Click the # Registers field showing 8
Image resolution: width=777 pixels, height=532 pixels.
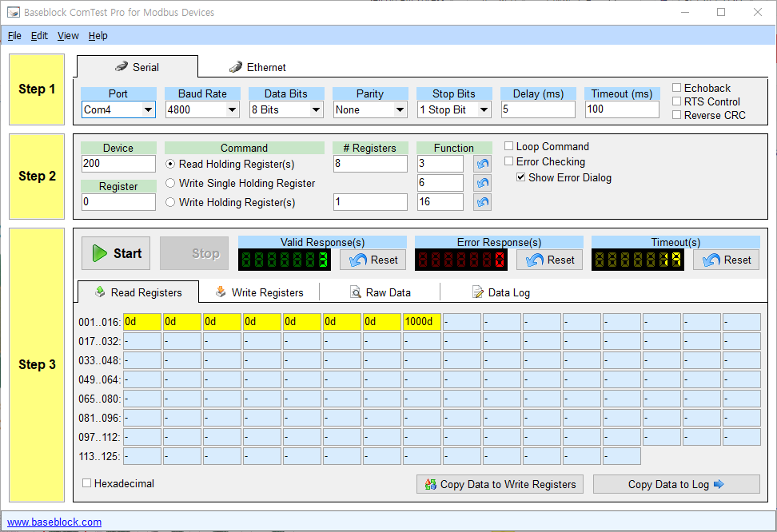point(370,164)
